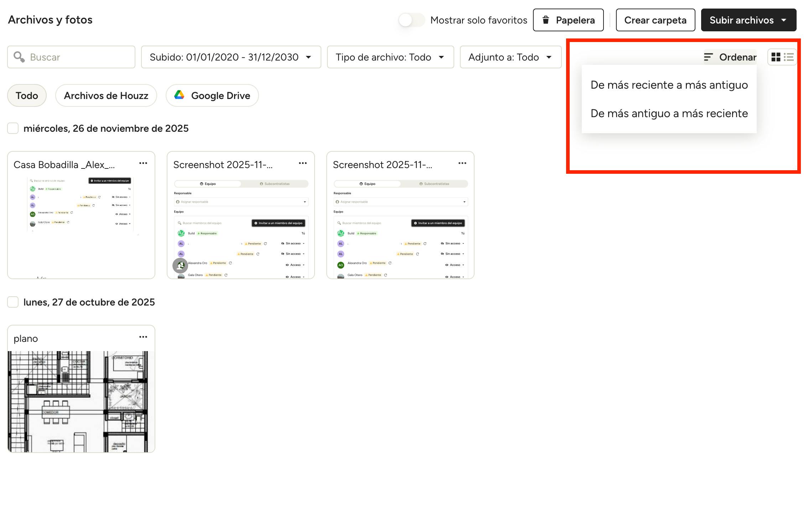The height and width of the screenshot is (532, 808).
Task: Switch to grid view icon
Action: click(x=776, y=57)
